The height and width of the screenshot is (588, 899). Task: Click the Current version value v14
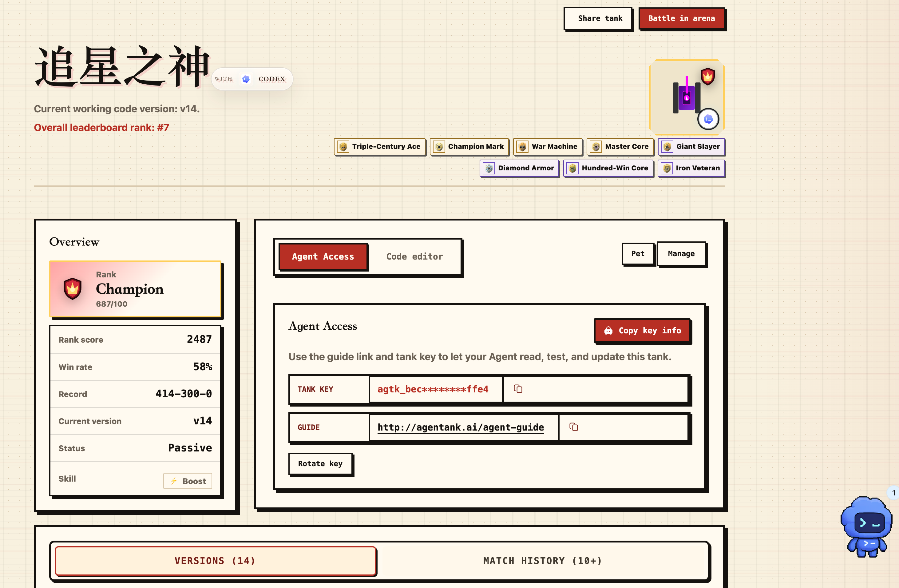203,421
